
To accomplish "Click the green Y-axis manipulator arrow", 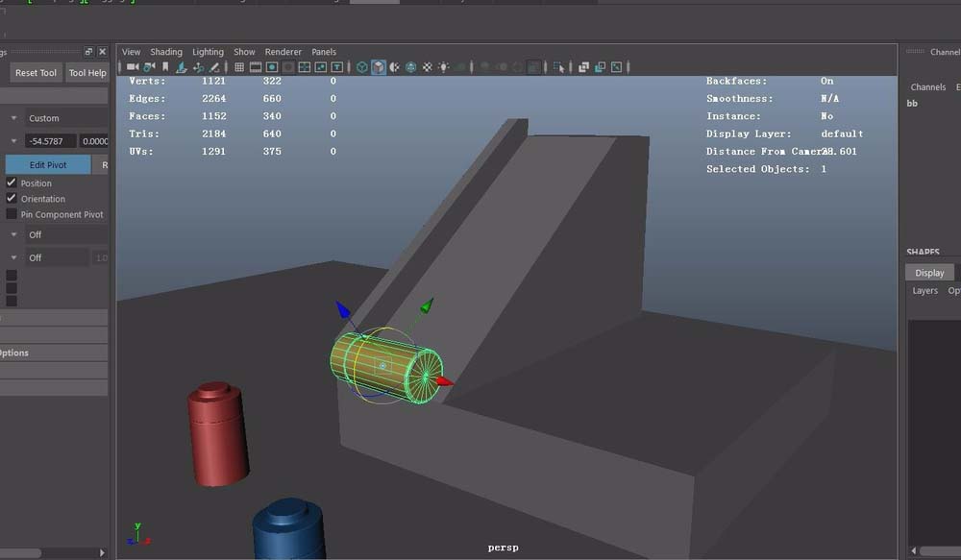I will coord(428,305).
